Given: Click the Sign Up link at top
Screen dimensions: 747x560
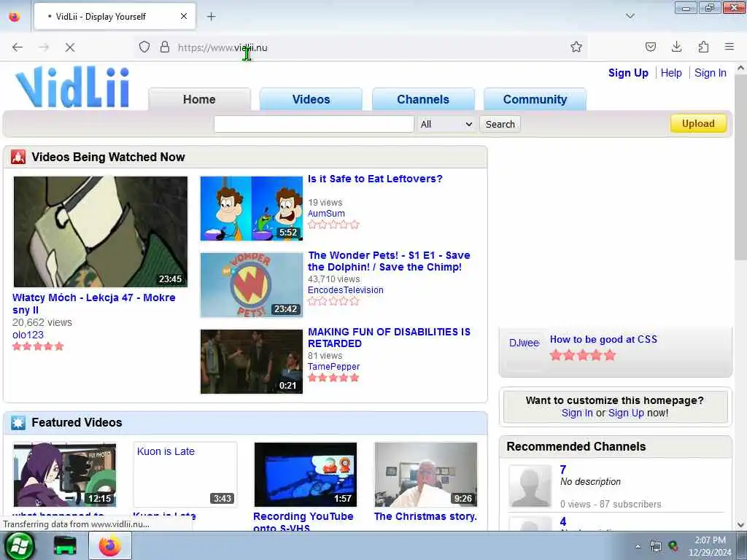Looking at the screenshot, I should (x=628, y=73).
